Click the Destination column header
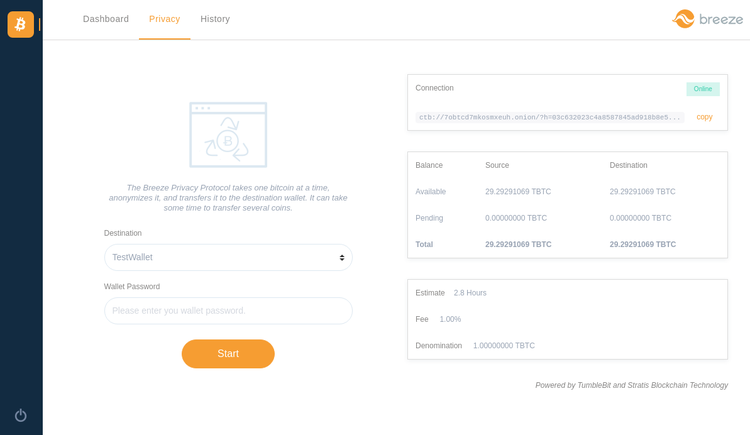This screenshot has height=435, width=750. [x=628, y=165]
